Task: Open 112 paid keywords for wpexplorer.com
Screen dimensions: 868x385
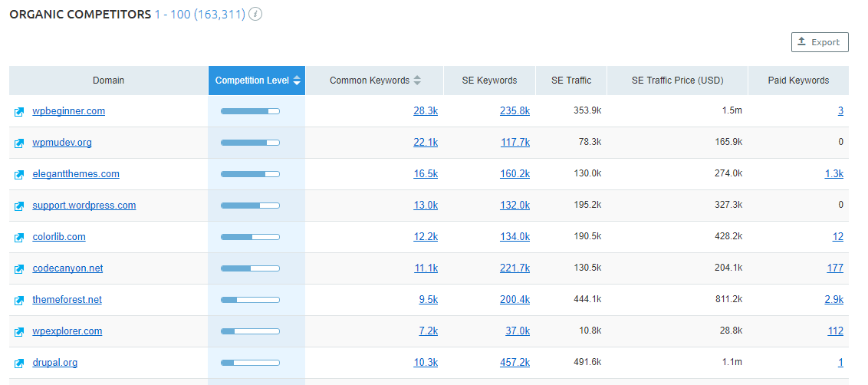Action: 835,331
